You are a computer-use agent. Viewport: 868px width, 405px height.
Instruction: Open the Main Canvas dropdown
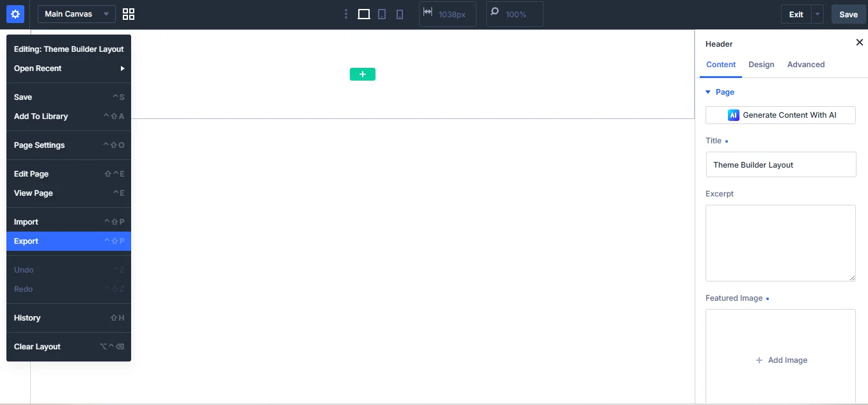coord(77,14)
